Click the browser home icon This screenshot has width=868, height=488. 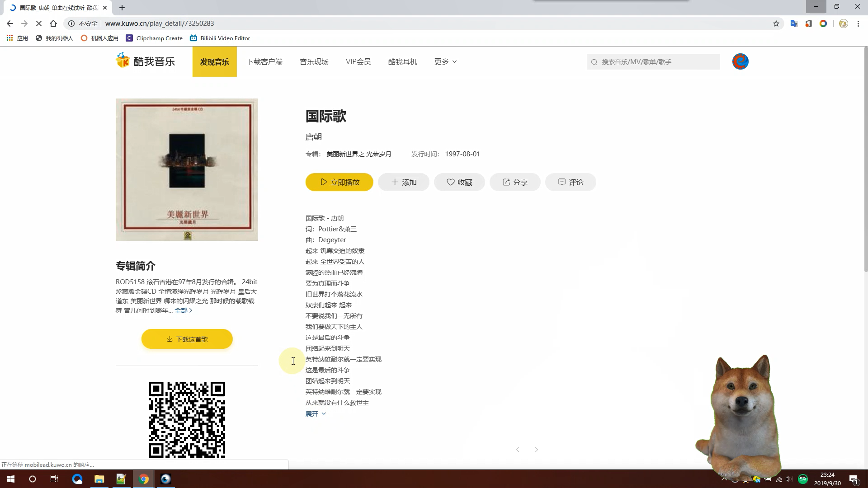coord(53,23)
